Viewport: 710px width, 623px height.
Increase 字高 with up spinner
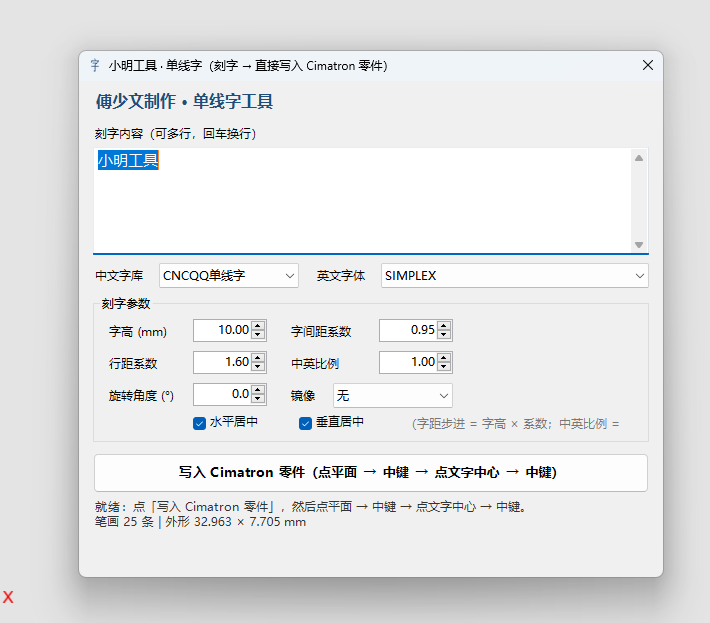coord(258,326)
